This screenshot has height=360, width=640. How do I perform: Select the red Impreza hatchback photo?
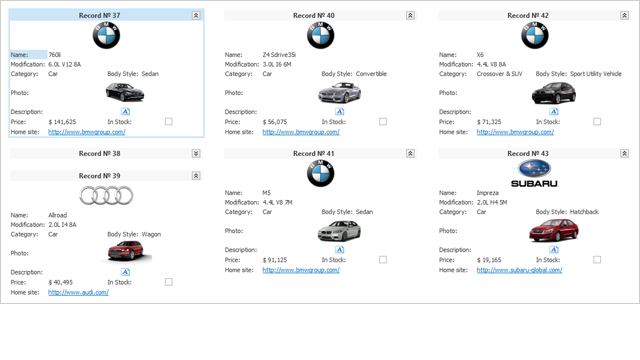pos(554,231)
